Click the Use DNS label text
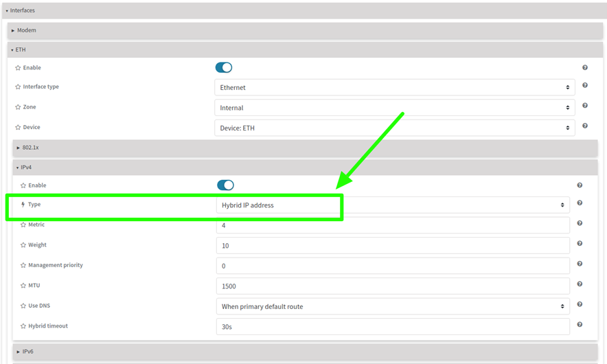 [x=39, y=306]
